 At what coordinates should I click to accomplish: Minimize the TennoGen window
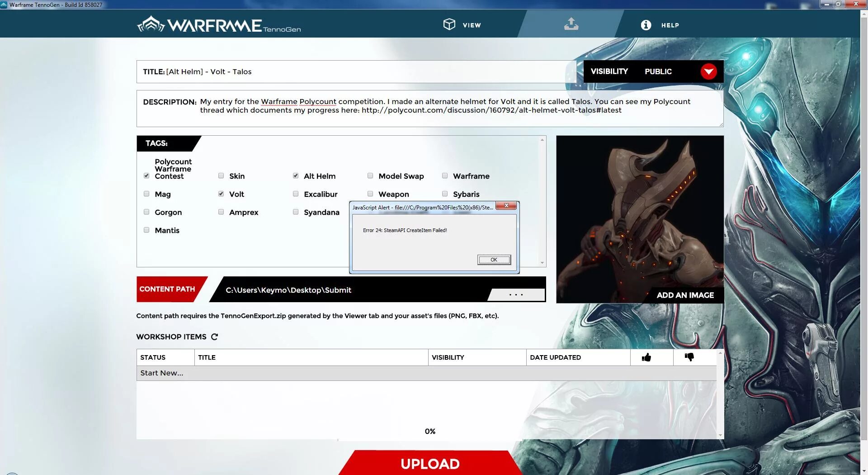[x=826, y=4]
